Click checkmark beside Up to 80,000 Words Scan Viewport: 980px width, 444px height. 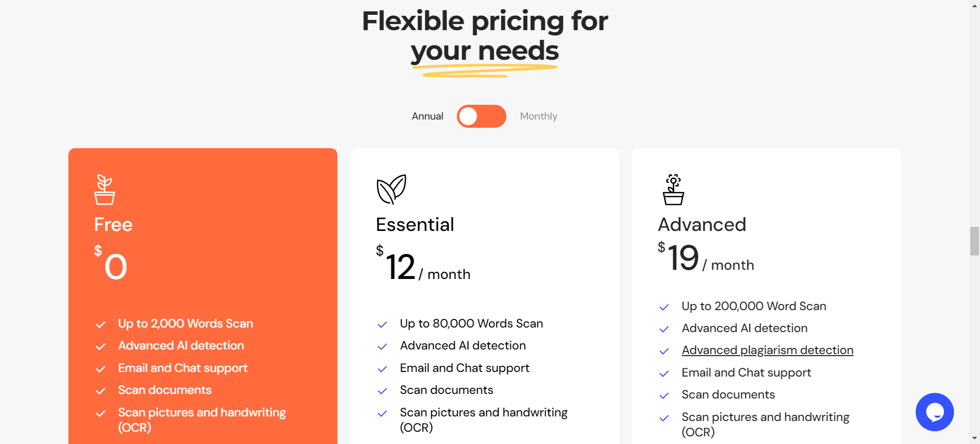coord(382,324)
